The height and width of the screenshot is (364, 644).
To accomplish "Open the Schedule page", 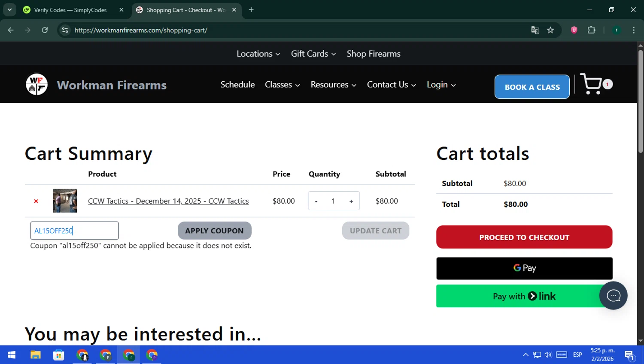I will point(237,85).
